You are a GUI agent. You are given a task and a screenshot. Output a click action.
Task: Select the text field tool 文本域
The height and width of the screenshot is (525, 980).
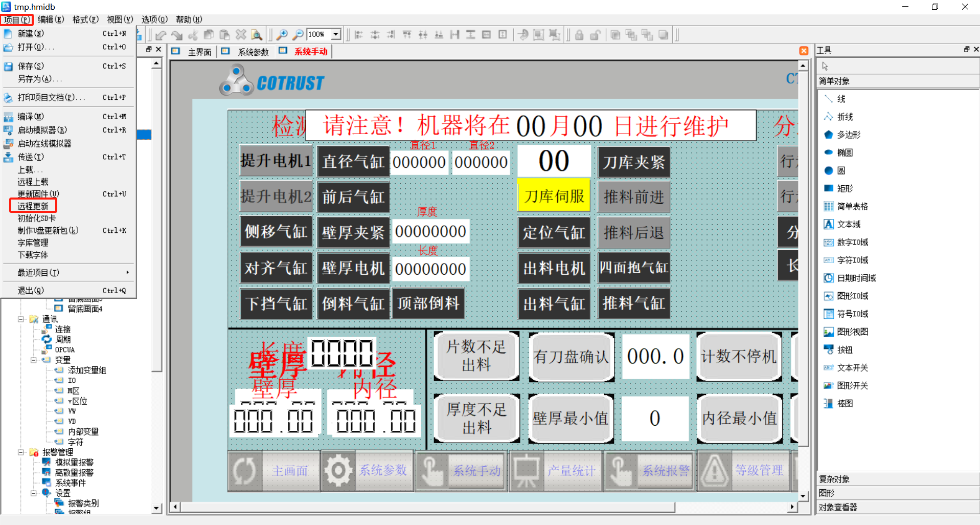click(x=849, y=224)
